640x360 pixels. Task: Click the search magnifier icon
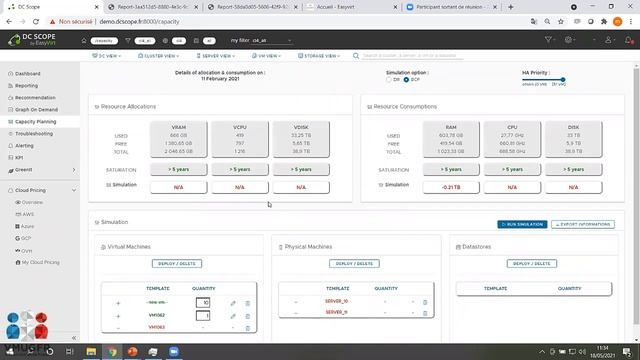pos(356,56)
